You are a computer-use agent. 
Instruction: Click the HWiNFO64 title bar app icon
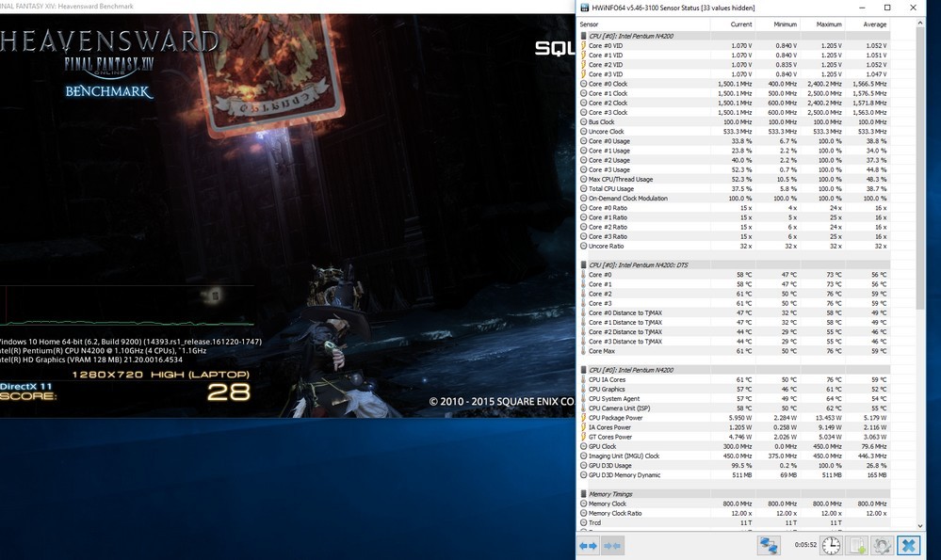click(x=585, y=7)
